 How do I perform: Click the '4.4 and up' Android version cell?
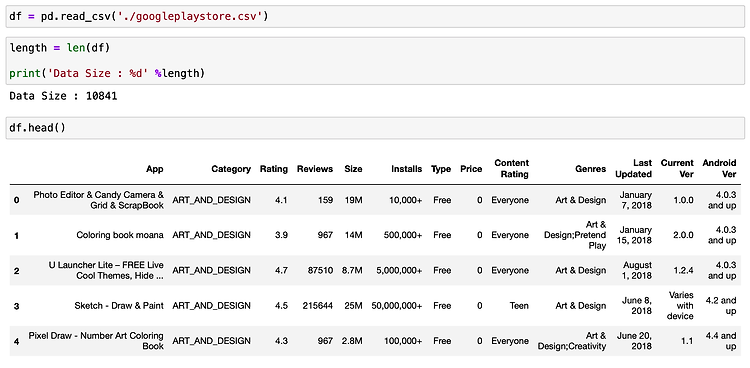(721, 341)
